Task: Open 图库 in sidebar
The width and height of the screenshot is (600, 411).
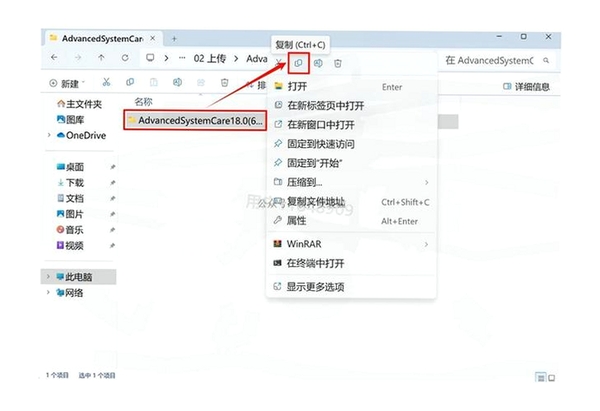Action: [x=70, y=120]
